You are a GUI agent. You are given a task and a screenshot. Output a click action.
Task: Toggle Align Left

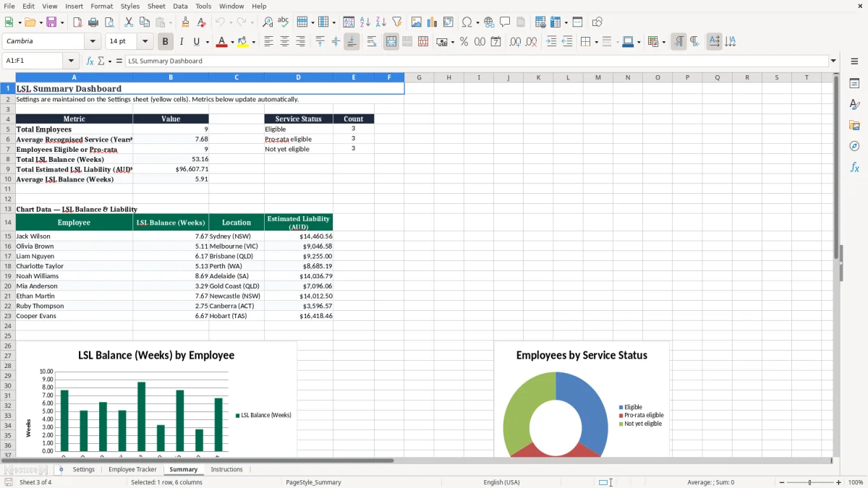268,42
